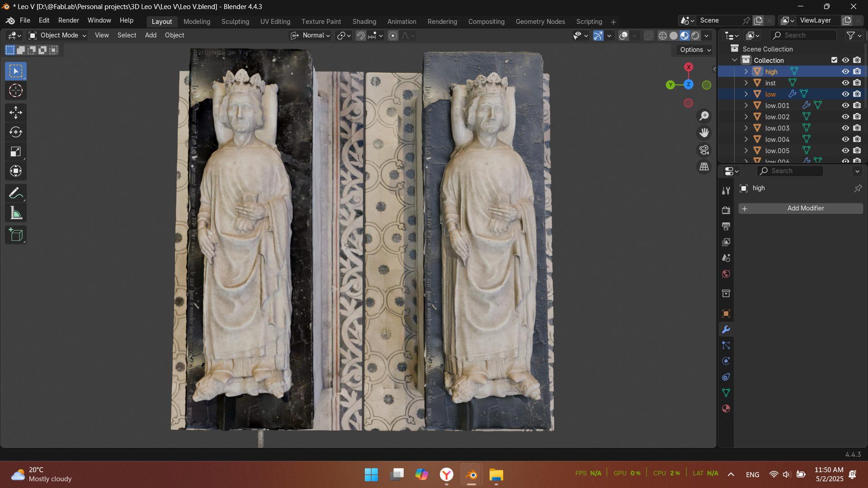
Task: Click the zoom viewport icon
Action: tap(704, 116)
